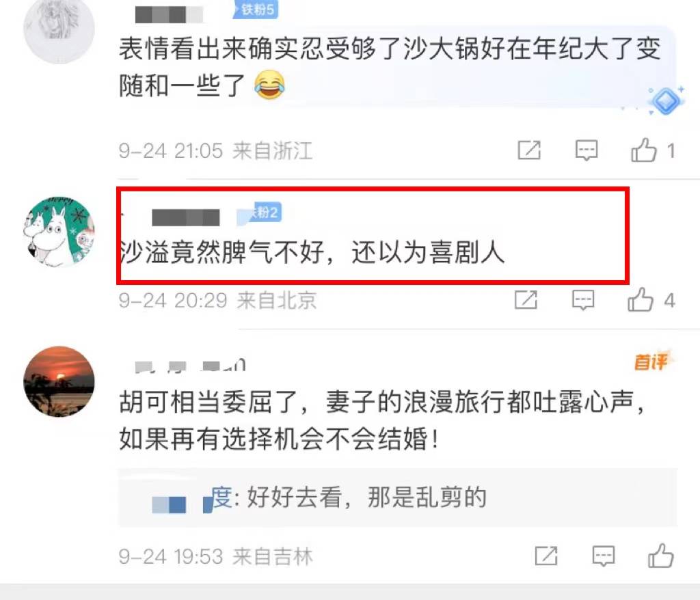This screenshot has width=700, height=600.
Task: Open the moomin avatar profile
Action: click(x=59, y=232)
